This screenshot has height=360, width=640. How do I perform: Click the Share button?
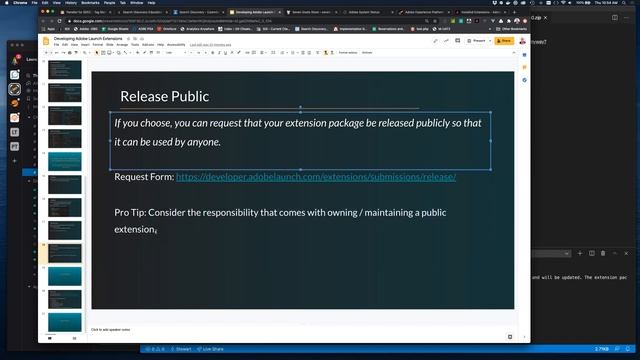tap(504, 41)
